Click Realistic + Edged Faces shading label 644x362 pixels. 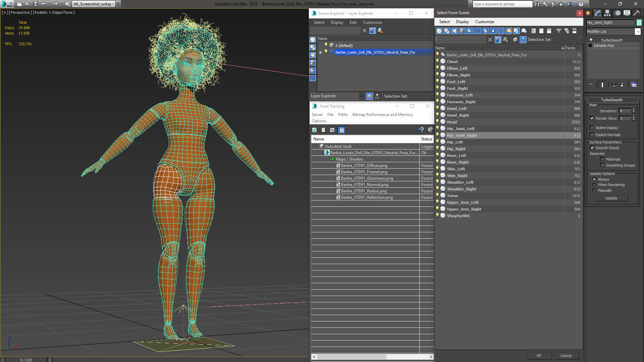click(x=54, y=12)
